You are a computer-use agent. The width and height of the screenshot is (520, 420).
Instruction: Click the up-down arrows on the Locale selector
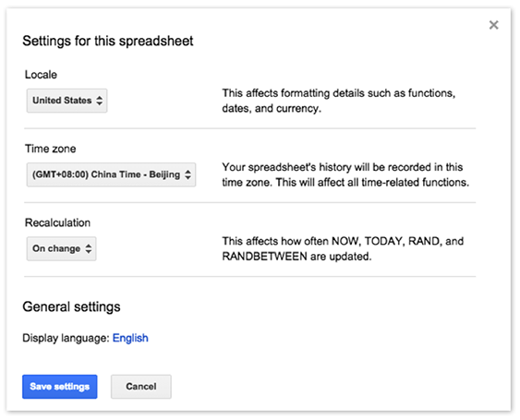click(99, 101)
